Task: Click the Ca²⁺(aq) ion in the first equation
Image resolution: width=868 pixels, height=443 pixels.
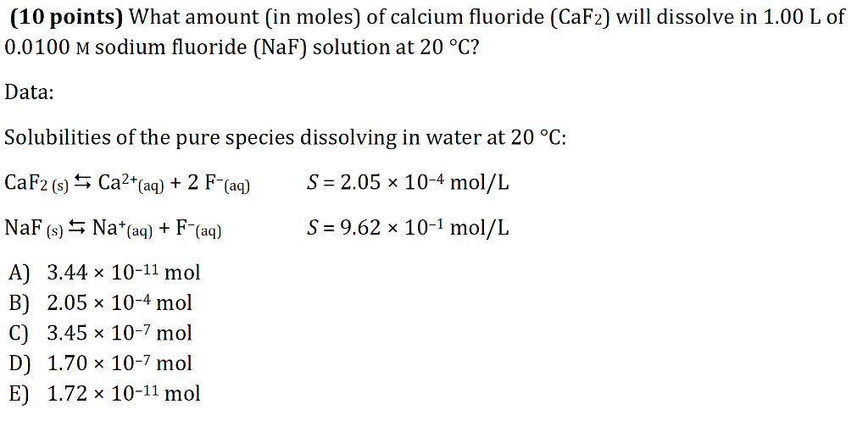Action: click(x=131, y=183)
